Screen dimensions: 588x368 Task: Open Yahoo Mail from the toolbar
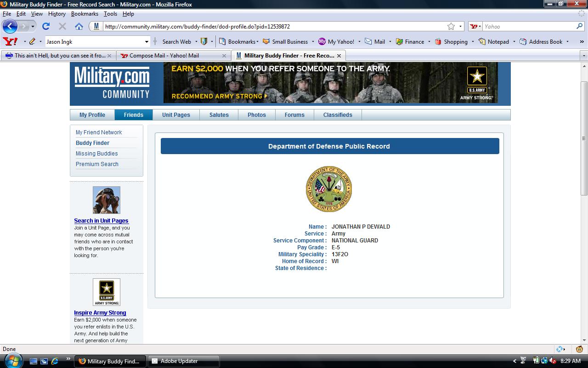375,41
